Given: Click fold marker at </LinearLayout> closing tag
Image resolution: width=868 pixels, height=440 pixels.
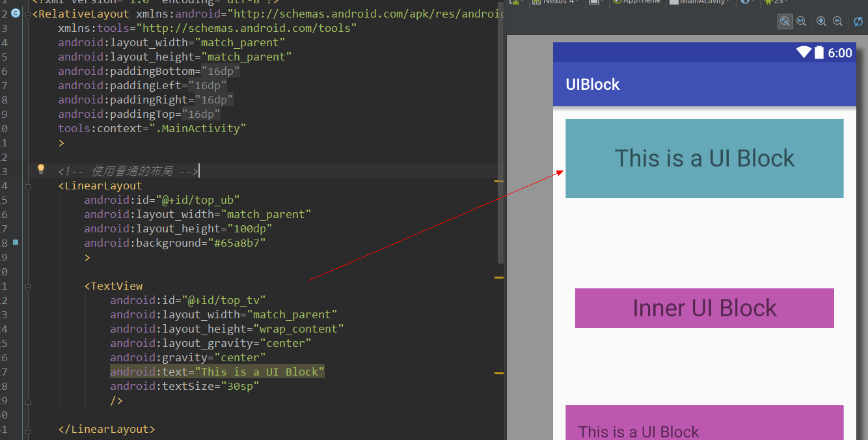Looking at the screenshot, I should (28, 430).
